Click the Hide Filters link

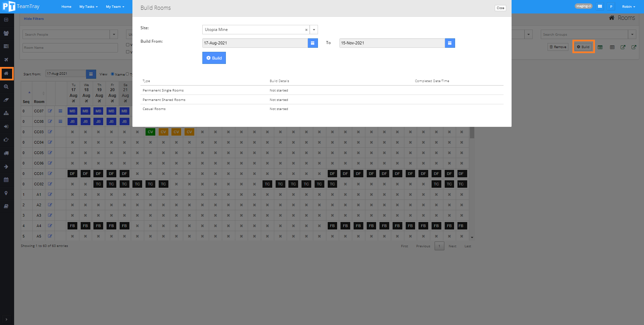click(34, 19)
